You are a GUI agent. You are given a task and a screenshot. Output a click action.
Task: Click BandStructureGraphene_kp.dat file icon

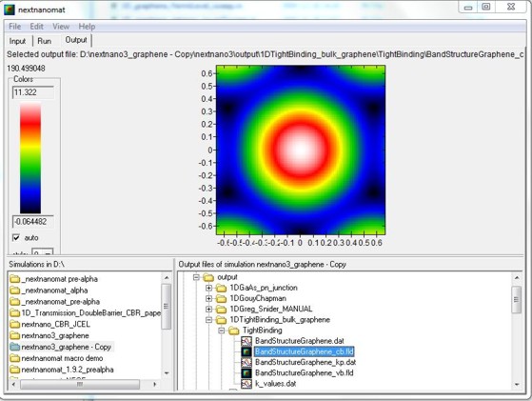[x=246, y=362]
